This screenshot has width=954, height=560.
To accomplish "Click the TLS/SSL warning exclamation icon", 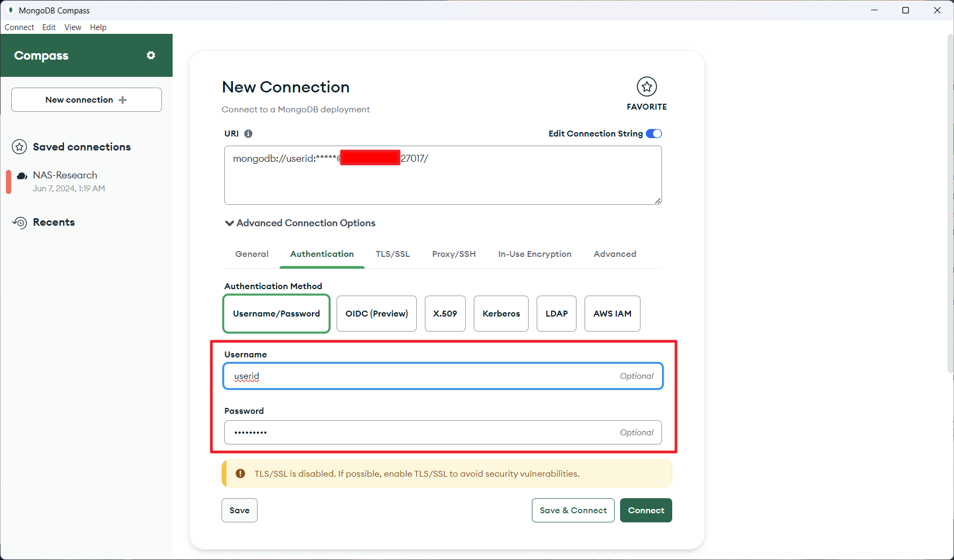I will tap(240, 473).
